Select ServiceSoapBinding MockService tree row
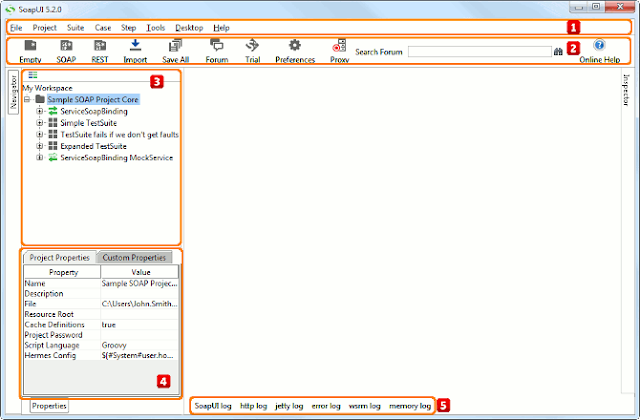 [117, 158]
